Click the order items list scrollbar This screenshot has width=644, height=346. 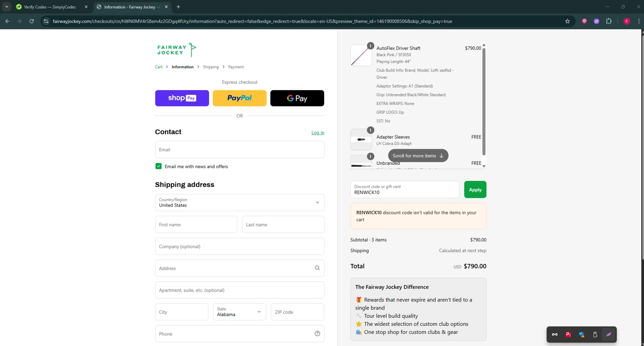coord(484,101)
